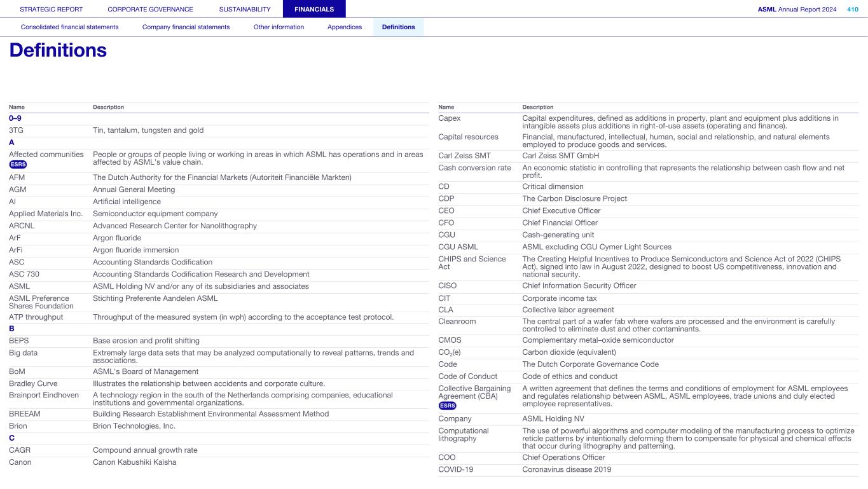Select the Computational lithography term
This screenshot has height=489, width=868.
tap(464, 435)
